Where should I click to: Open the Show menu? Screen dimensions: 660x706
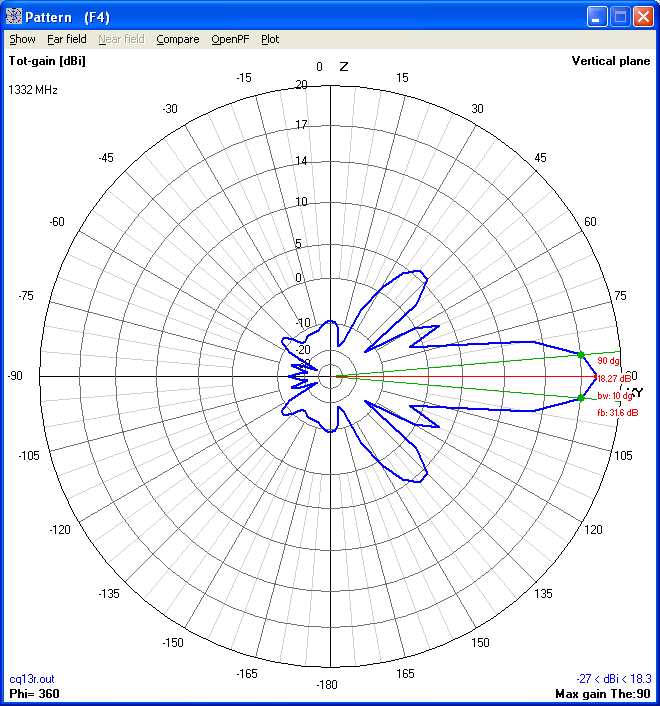(x=22, y=39)
